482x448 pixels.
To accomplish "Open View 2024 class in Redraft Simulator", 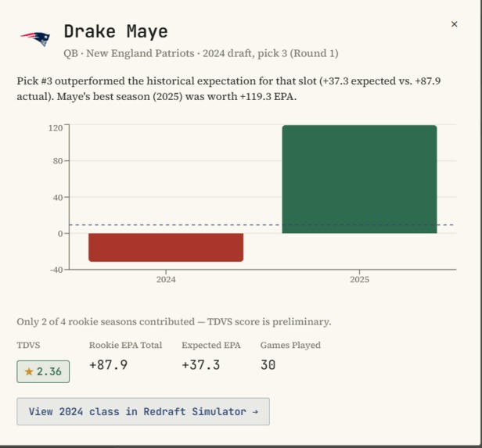I will (x=143, y=411).
